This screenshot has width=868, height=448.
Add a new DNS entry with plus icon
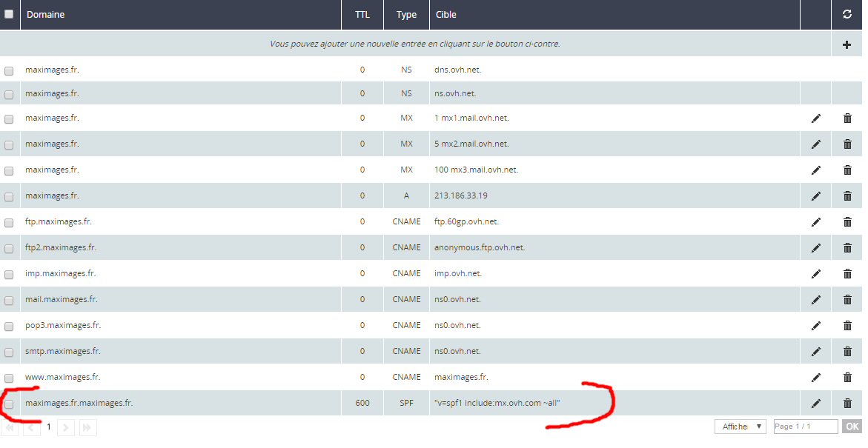click(847, 44)
